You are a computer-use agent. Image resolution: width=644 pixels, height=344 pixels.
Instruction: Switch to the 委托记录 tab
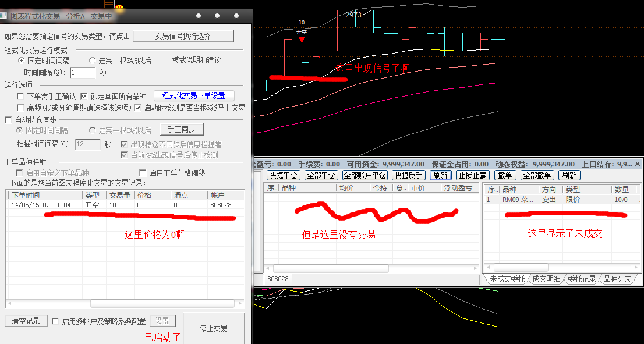pyautogui.click(x=582, y=279)
